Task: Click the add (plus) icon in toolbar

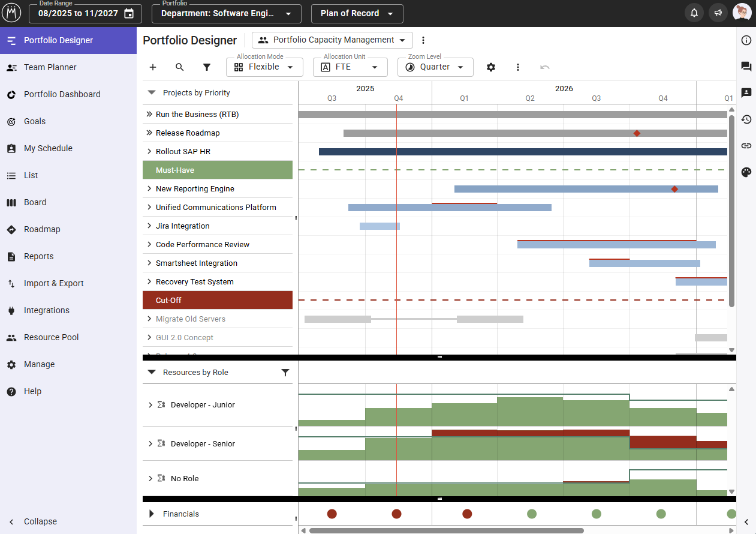Action: (x=153, y=67)
